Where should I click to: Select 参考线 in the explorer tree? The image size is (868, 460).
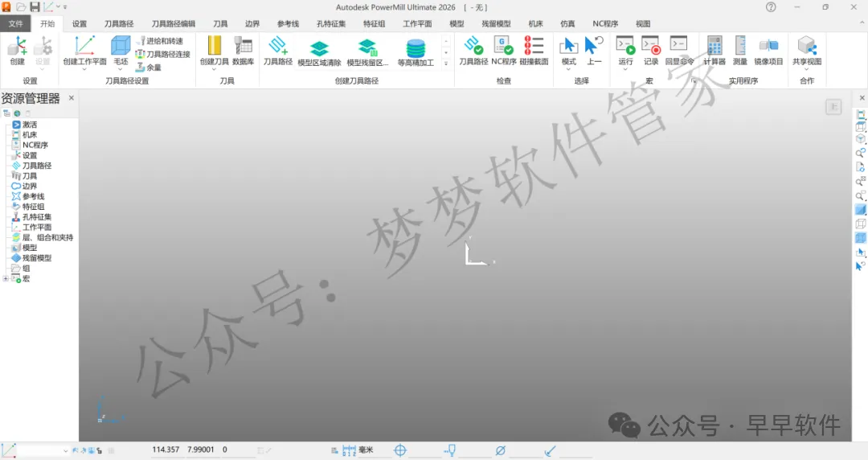tap(33, 196)
